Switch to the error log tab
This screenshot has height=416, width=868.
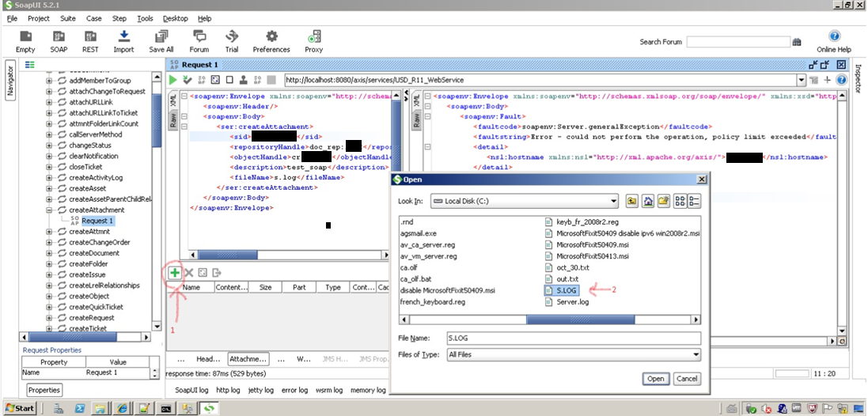294,390
